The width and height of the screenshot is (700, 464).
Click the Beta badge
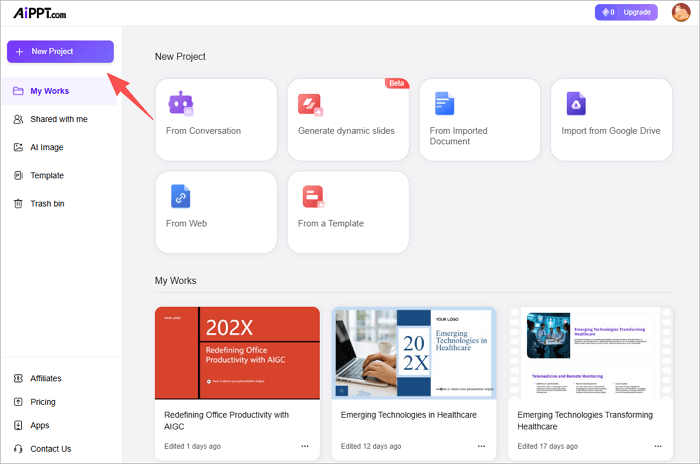pos(397,83)
